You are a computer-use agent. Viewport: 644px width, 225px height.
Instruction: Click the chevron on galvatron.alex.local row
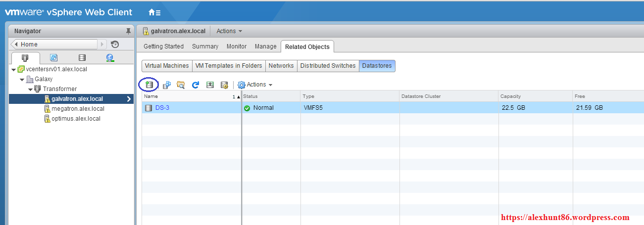(x=129, y=99)
